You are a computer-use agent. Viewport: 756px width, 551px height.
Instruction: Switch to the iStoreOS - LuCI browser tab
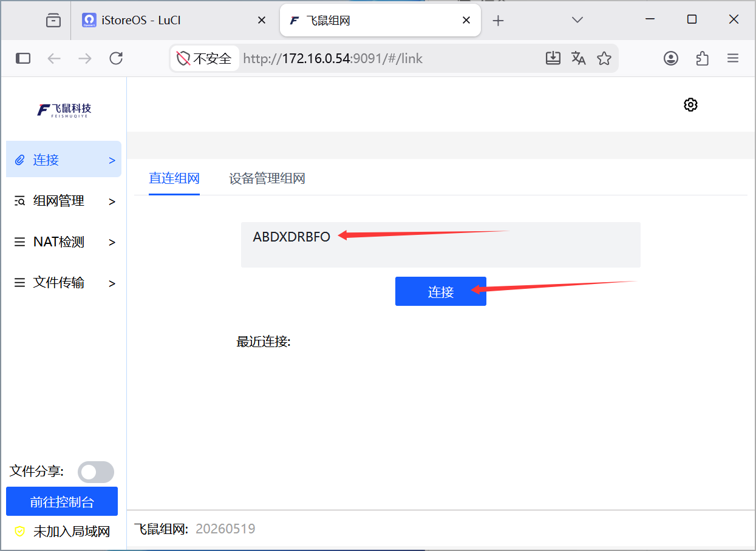click(x=174, y=20)
